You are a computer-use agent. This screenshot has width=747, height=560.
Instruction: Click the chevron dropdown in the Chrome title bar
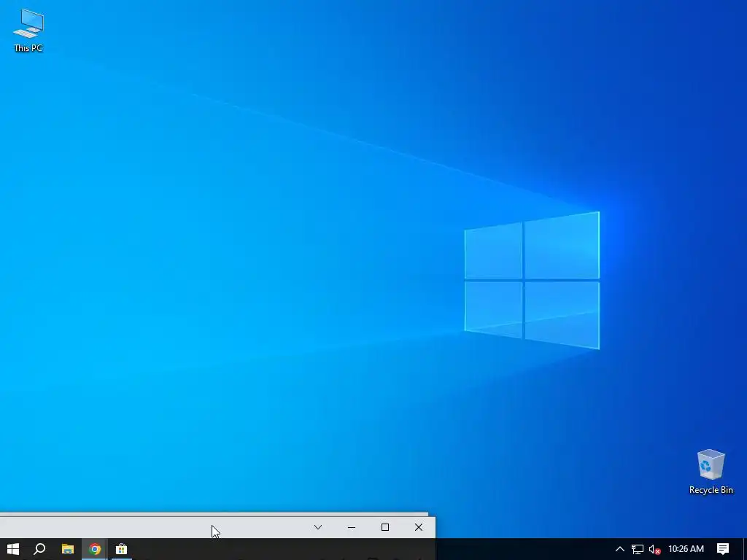[318, 527]
